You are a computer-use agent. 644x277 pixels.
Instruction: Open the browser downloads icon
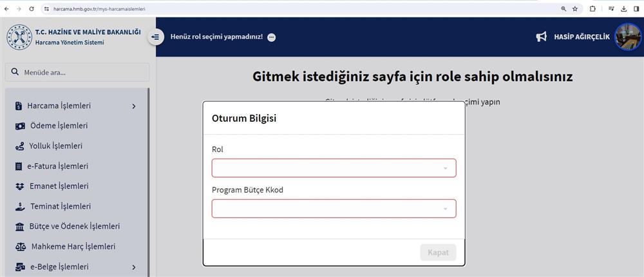624,8
